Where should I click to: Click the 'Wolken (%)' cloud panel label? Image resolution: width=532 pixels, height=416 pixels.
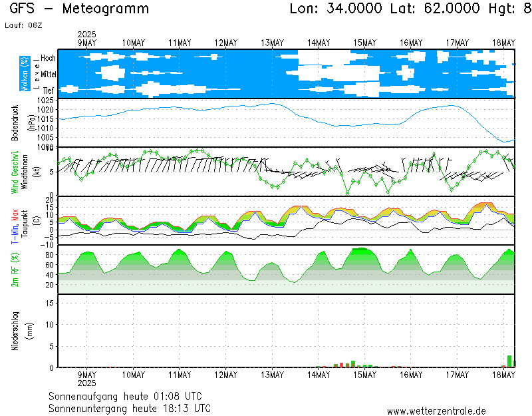[x=25, y=74]
